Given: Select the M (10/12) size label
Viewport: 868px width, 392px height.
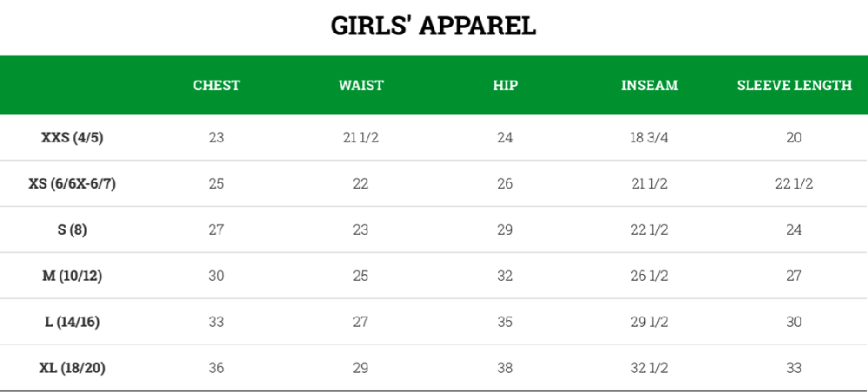Looking at the screenshot, I should click(x=72, y=276).
